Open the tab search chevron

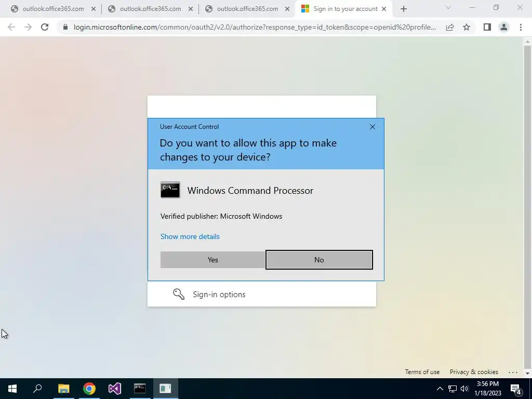(x=448, y=7)
